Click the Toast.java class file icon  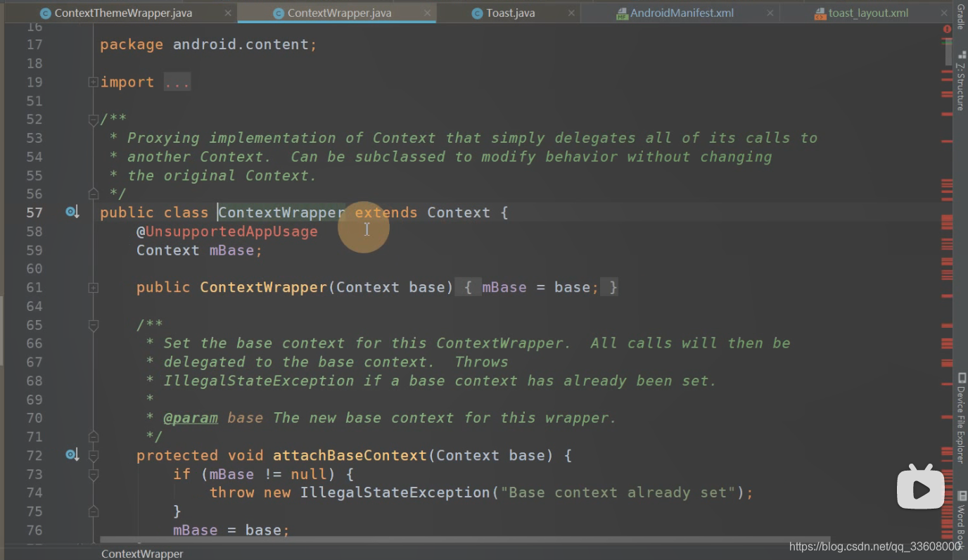[x=477, y=13]
